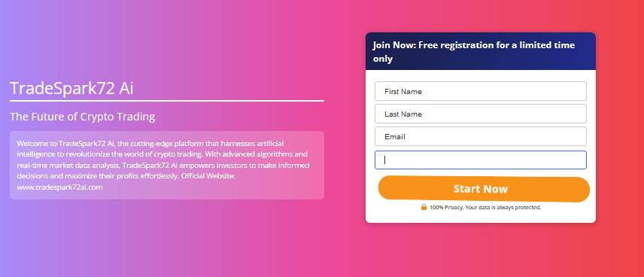The height and width of the screenshot is (277, 644).
Task: Open the www.tradespark72ai.com website address
Action: pos(59,187)
